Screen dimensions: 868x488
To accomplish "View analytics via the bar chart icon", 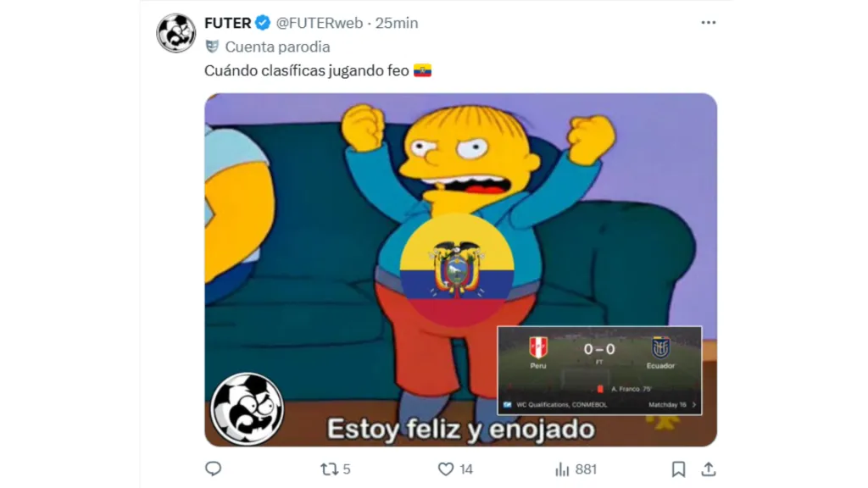I will (x=562, y=469).
